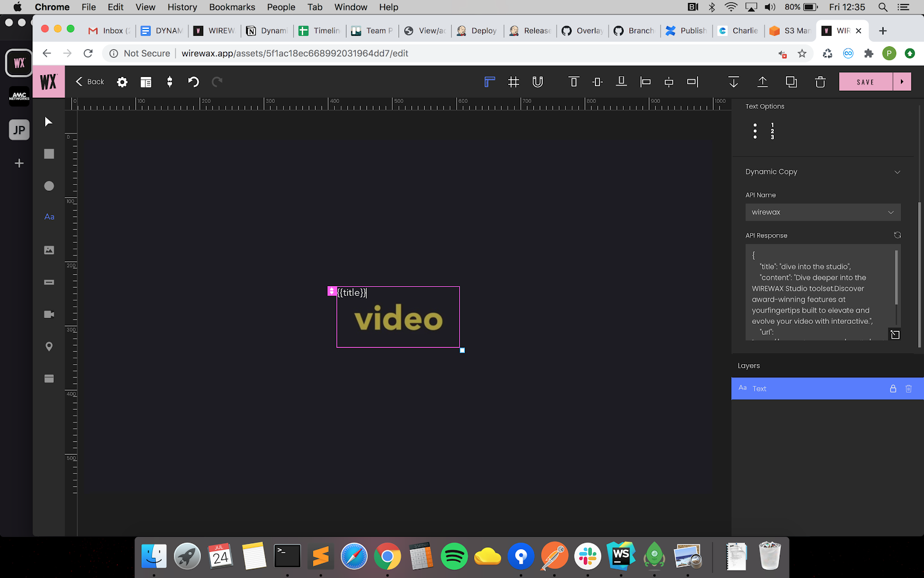Viewport: 924px width, 578px height.
Task: Click the trash icon in top toolbar
Action: (x=820, y=82)
